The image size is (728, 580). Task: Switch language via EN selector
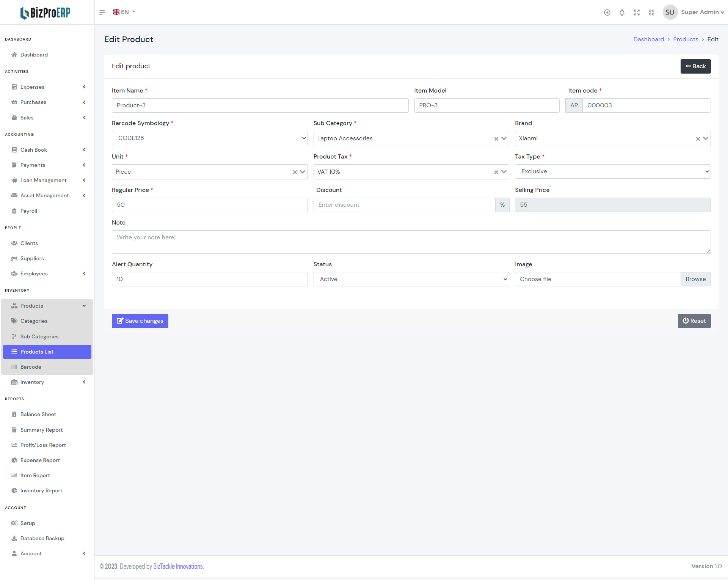[124, 12]
